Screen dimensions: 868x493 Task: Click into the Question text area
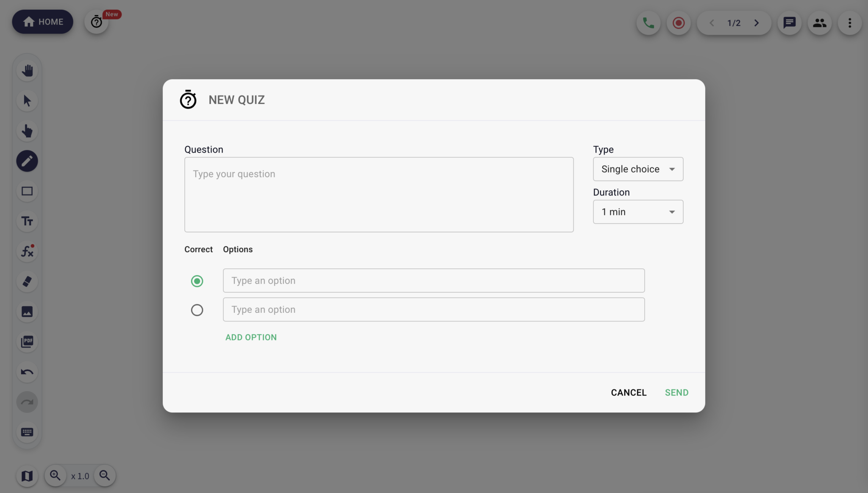tap(379, 195)
